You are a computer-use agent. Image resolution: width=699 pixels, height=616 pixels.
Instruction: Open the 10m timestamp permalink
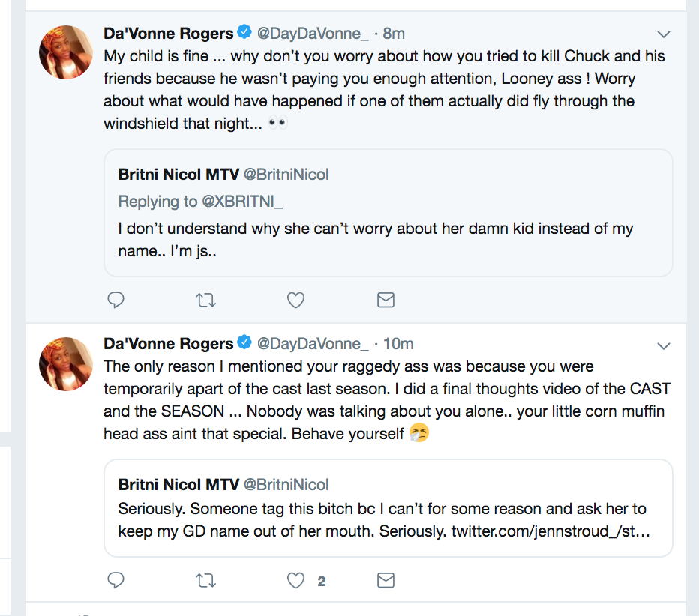398,344
